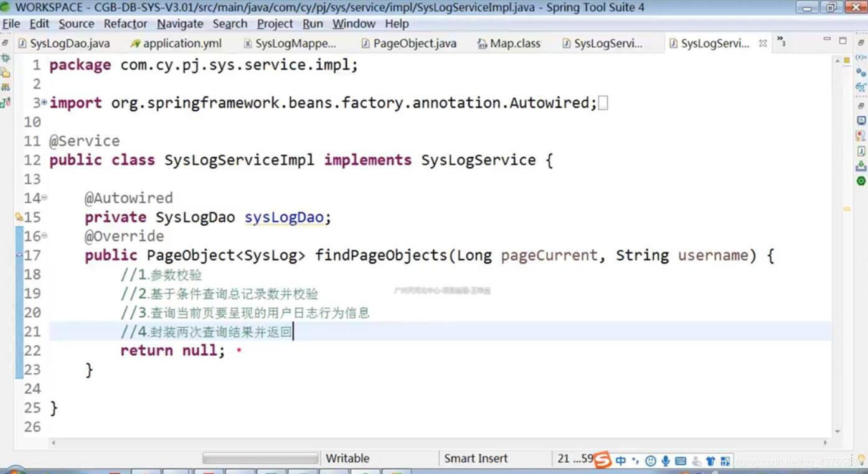This screenshot has height=474, width=868.
Task: Collapse the method fold on line 16
Action: (x=44, y=236)
